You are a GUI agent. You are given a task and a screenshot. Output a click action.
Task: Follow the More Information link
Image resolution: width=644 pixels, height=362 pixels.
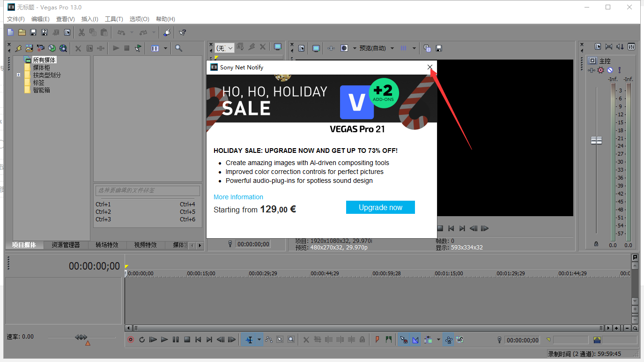(238, 197)
